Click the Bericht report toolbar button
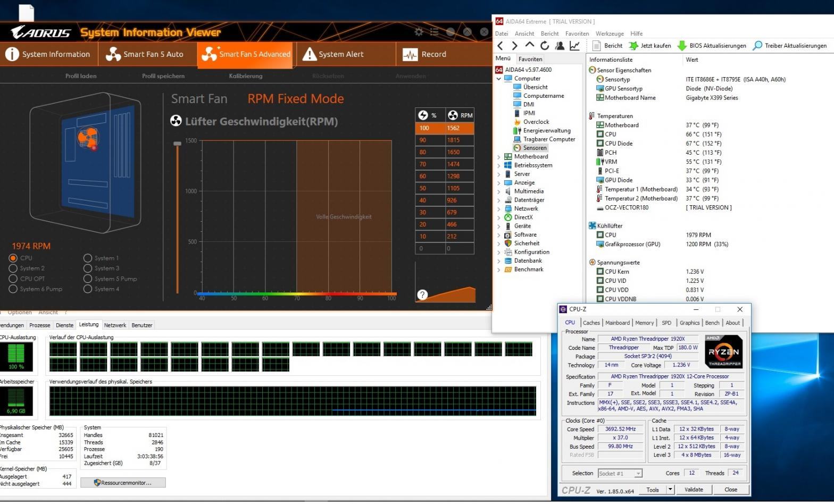The height and width of the screenshot is (504, 834). [x=607, y=46]
